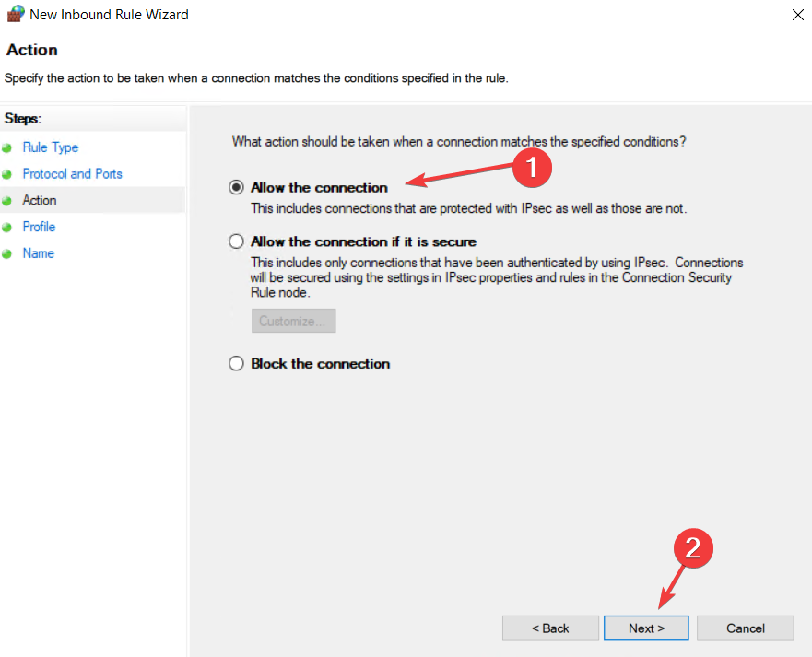The image size is (812, 657).
Task: Click the green bullet beside Protocol and Ports
Action: 8,174
